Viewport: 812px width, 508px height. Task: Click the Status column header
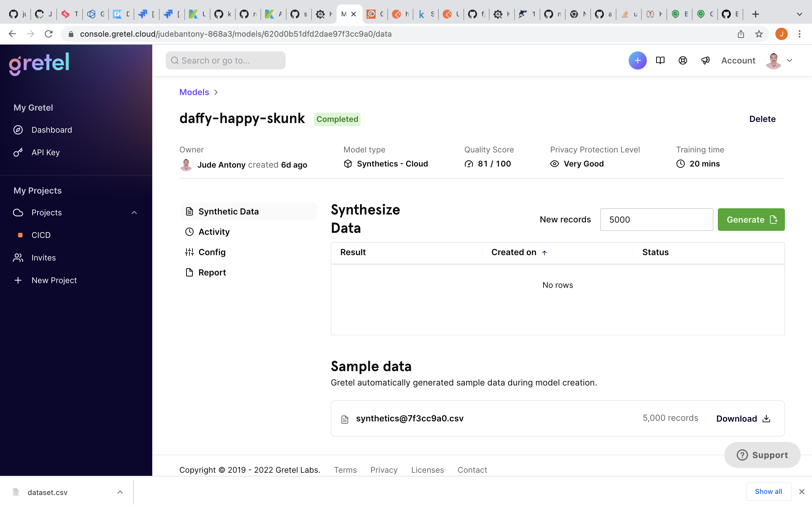pyautogui.click(x=655, y=252)
